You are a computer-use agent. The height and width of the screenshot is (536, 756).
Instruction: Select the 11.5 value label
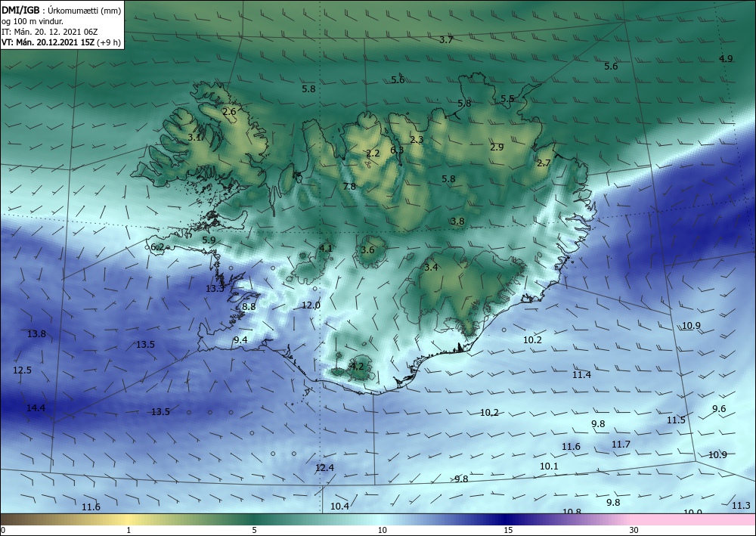point(676,420)
